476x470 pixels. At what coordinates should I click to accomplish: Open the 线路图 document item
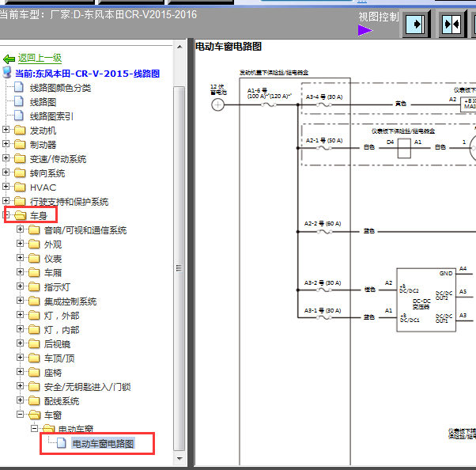(43, 102)
